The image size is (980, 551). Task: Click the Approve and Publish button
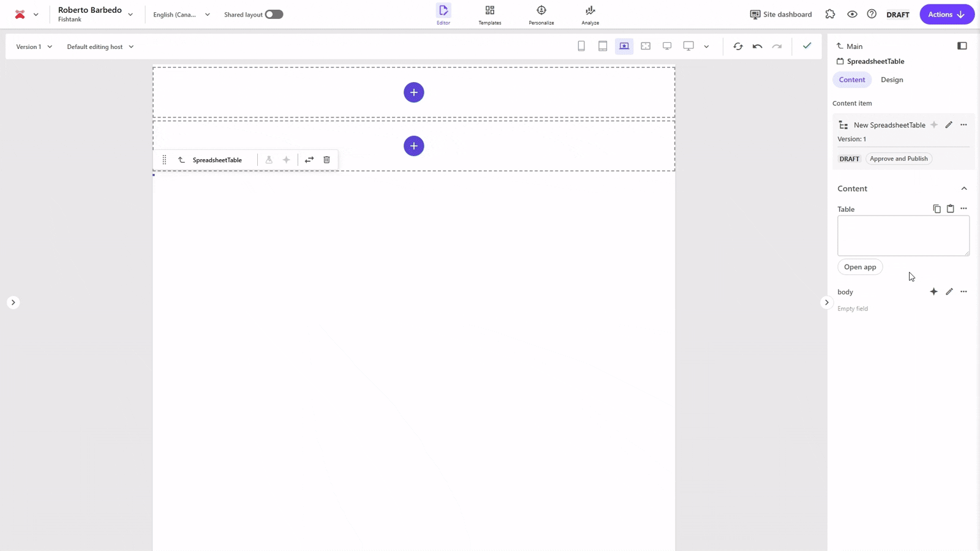[x=899, y=159]
